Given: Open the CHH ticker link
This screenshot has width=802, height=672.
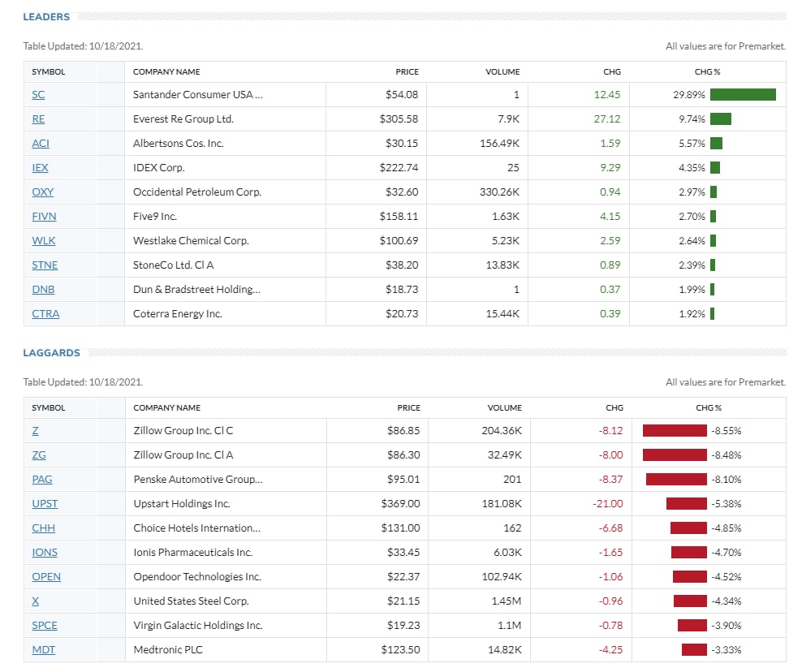Looking at the screenshot, I should [x=44, y=528].
